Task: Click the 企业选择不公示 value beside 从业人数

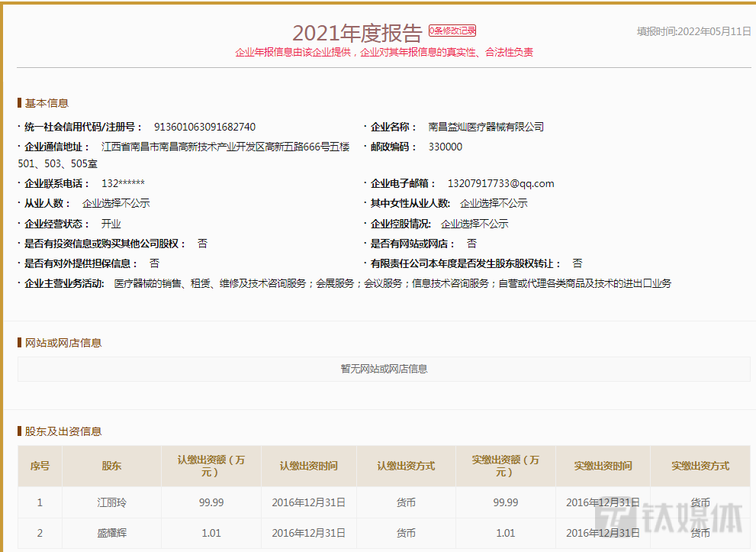Action: (116, 203)
